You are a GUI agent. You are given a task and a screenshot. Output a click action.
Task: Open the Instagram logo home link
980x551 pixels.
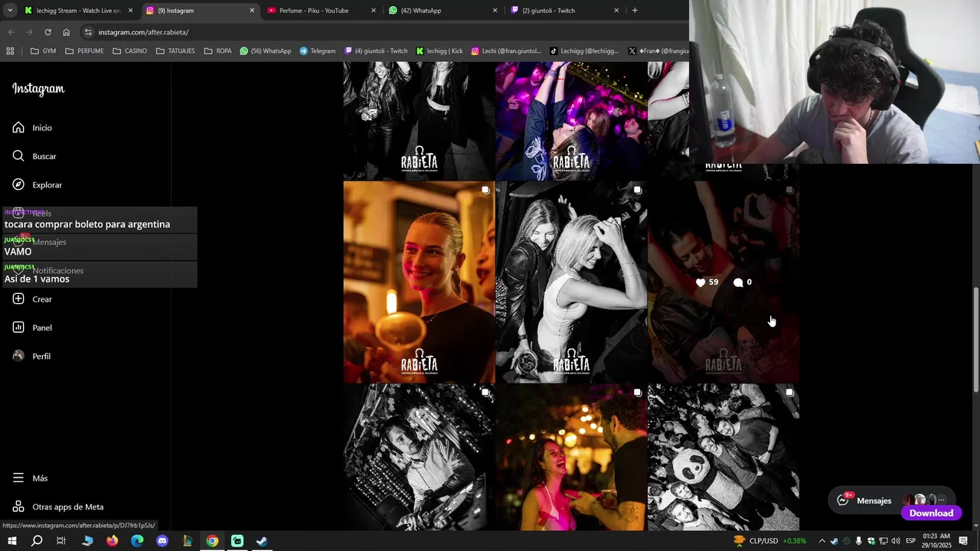38,89
